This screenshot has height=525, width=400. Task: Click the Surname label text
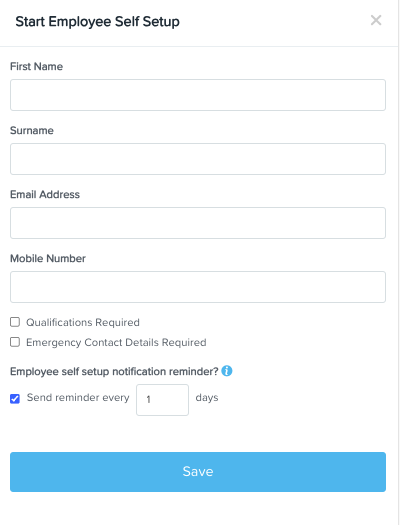pyautogui.click(x=32, y=130)
